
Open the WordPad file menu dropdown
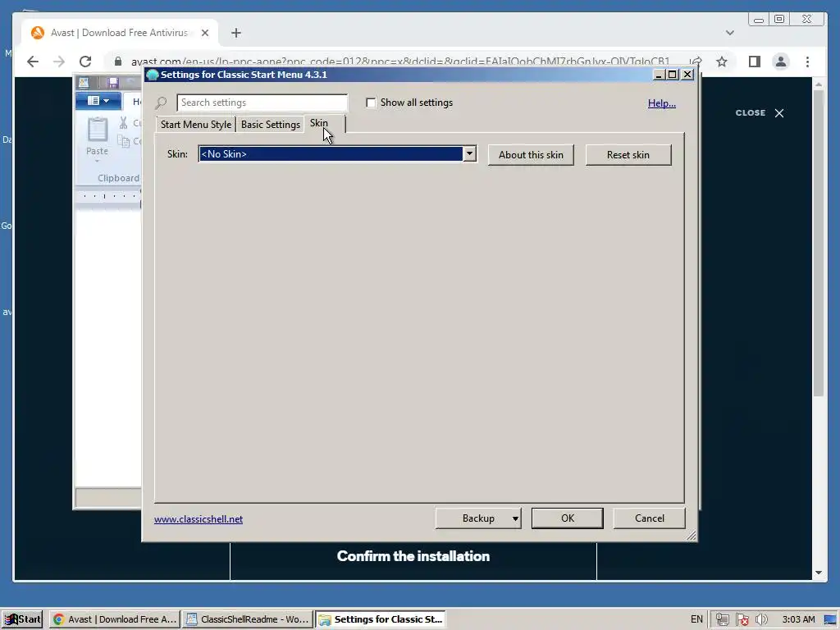pyautogui.click(x=98, y=101)
